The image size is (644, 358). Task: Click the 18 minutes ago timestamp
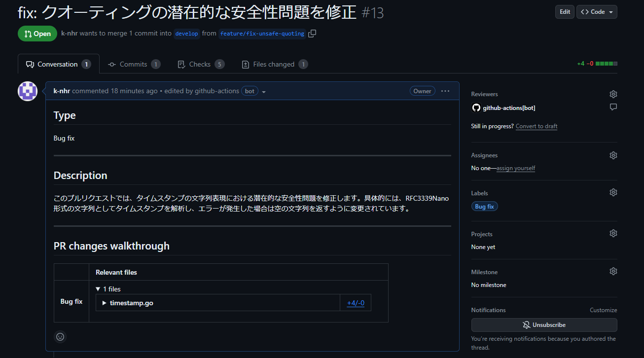[x=134, y=91]
